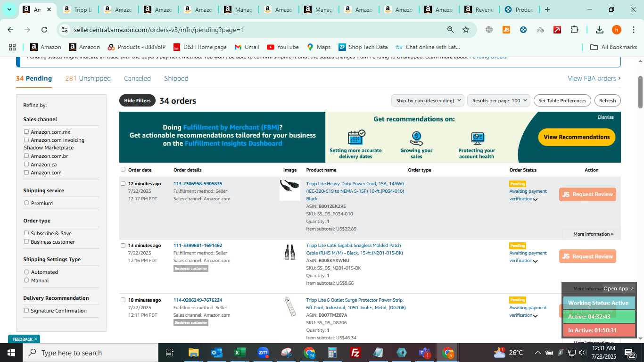This screenshot has width=644, height=362.
Task: Check the Amazon.com.mx sales channel filter
Action: [x=26, y=132]
